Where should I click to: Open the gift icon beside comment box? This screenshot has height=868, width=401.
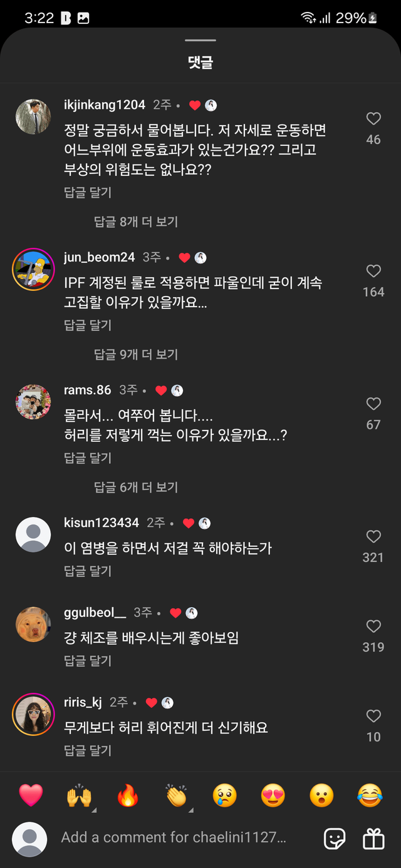point(373,839)
